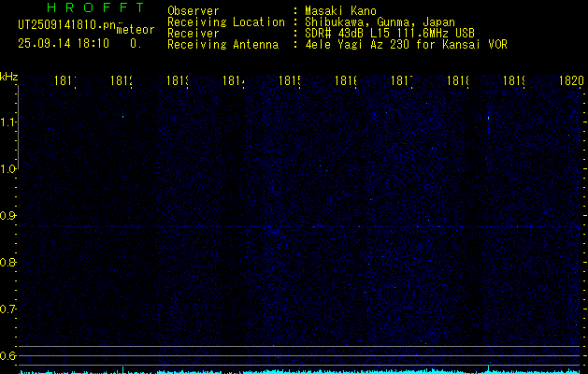Click the 1812 time marker
The image size is (588, 374).
tap(122, 80)
